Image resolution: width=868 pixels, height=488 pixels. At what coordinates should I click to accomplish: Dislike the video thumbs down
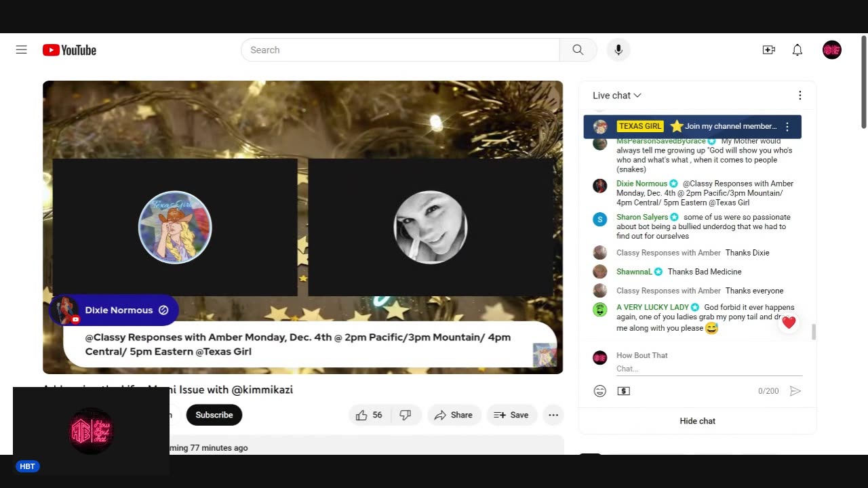406,415
